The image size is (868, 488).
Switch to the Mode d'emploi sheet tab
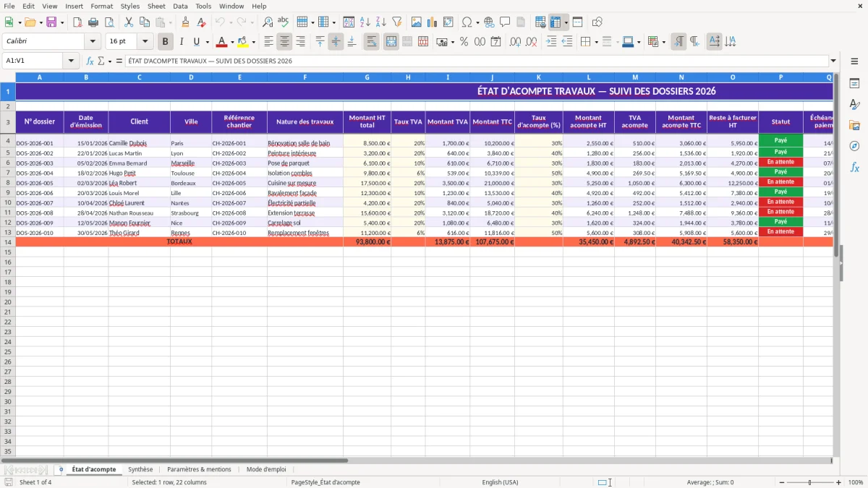(x=266, y=469)
